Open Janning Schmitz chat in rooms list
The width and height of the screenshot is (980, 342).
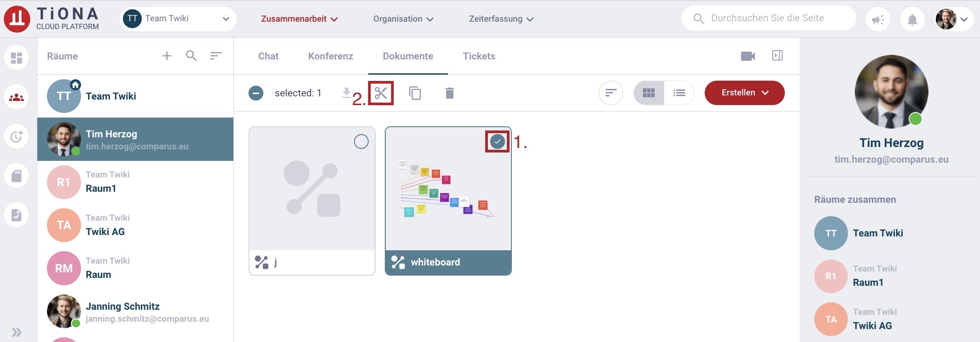tap(135, 312)
